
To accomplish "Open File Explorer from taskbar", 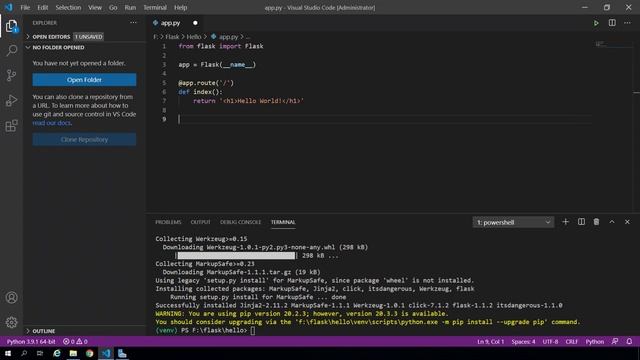I will 73,353.
